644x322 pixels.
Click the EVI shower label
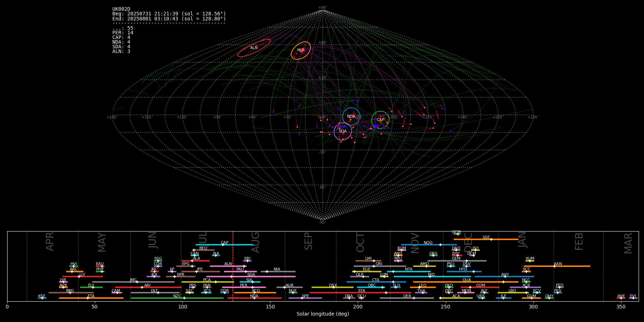click(633, 296)
